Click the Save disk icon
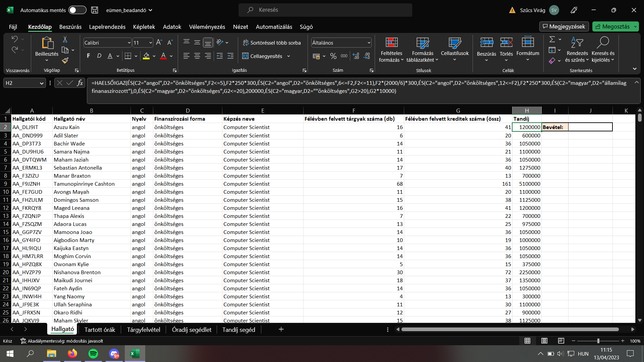644x362 pixels. tap(95, 10)
